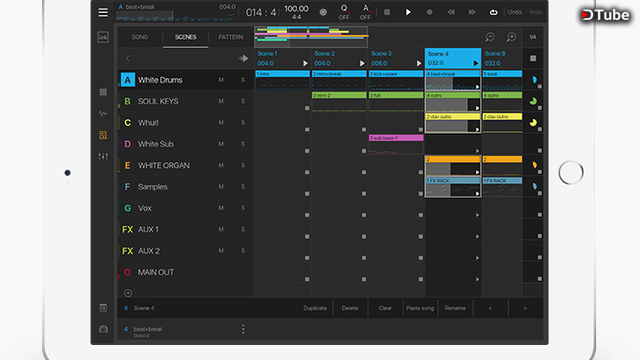Mute the SOUL KEYS track

[221, 101]
